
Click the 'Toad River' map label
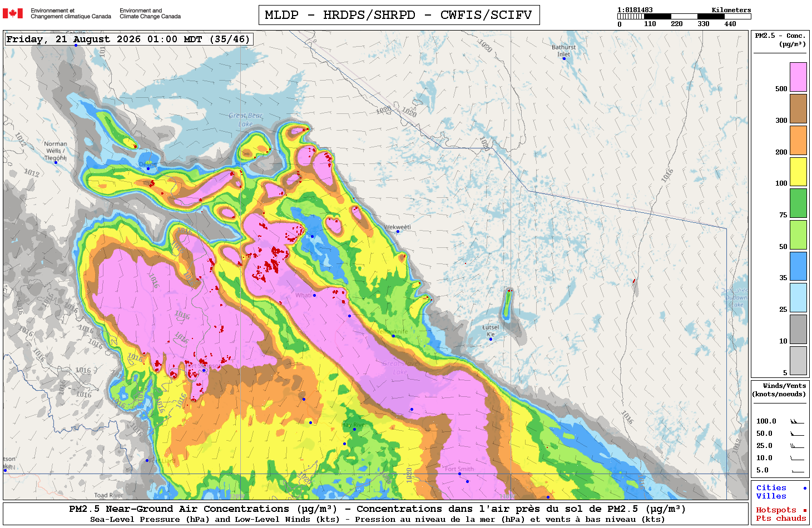[108, 495]
